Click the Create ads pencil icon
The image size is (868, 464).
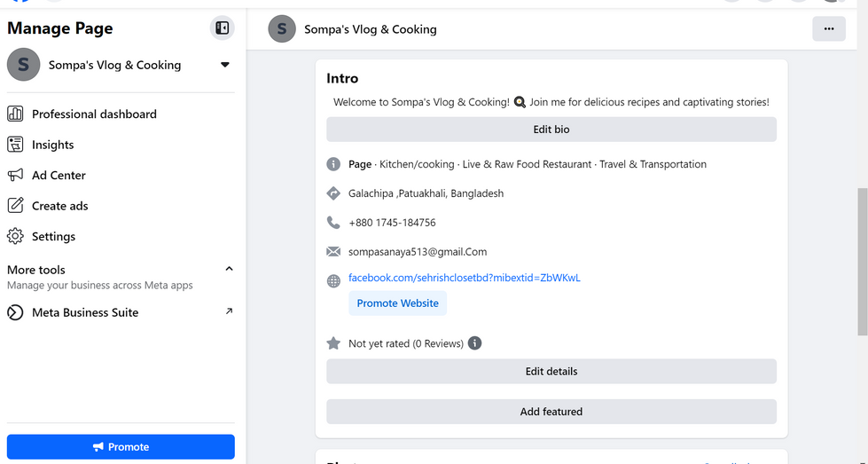(x=15, y=206)
